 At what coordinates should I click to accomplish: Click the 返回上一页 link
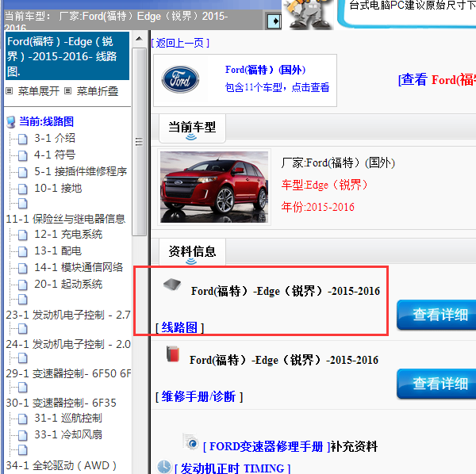click(180, 43)
